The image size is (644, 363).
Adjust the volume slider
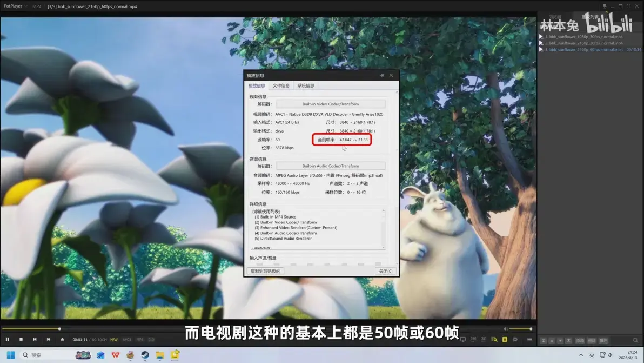tap(521, 329)
